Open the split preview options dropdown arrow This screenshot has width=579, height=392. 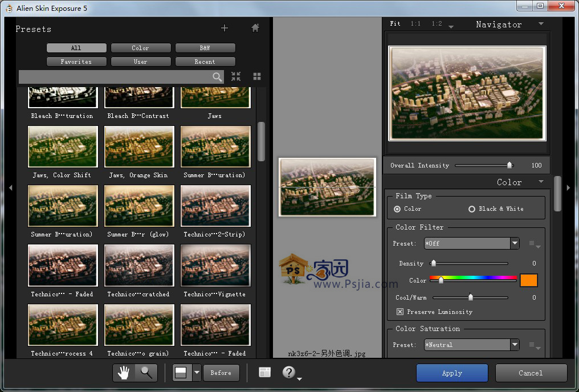coord(197,373)
